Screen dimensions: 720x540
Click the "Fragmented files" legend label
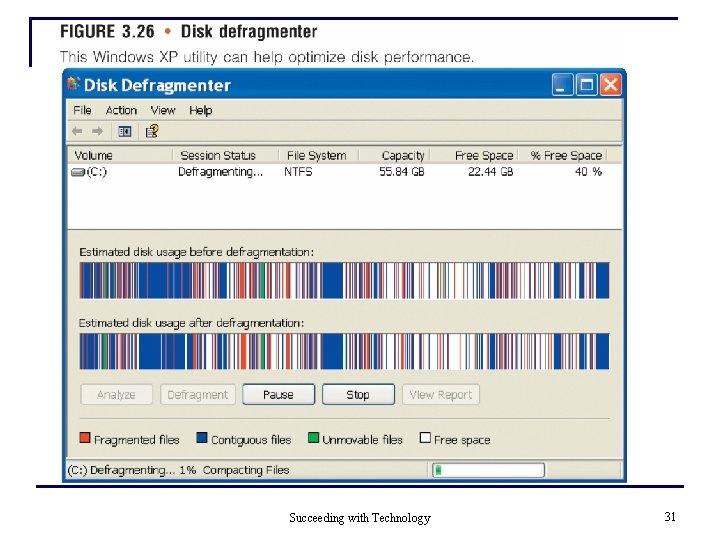tap(136, 440)
